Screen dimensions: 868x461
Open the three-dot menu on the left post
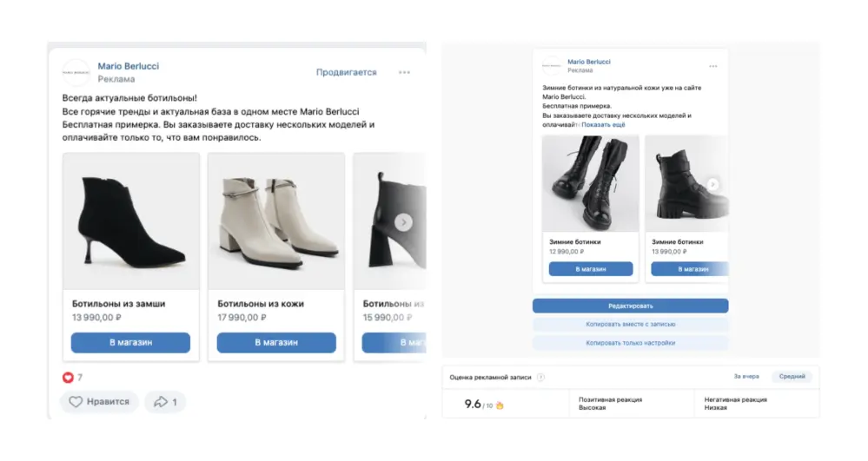click(x=404, y=72)
